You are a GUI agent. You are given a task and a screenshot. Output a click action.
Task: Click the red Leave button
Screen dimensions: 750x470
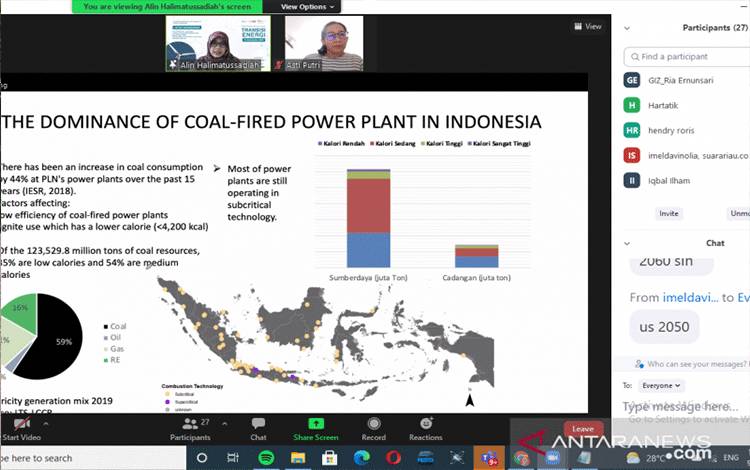583,429
